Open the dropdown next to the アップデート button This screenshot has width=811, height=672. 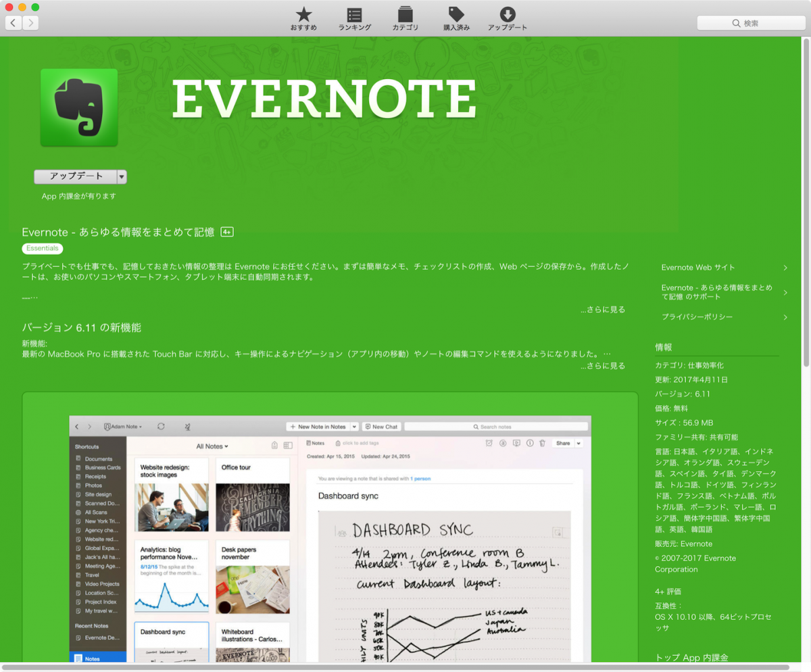[121, 176]
